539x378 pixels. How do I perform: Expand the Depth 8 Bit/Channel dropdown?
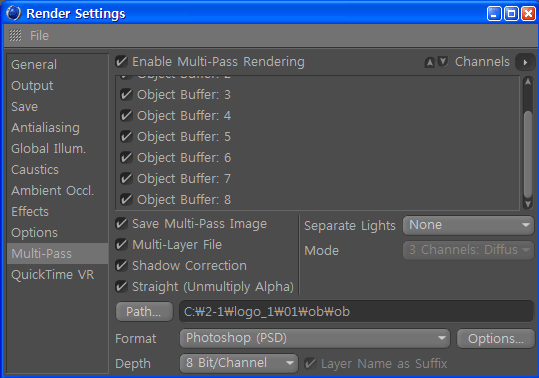239,363
